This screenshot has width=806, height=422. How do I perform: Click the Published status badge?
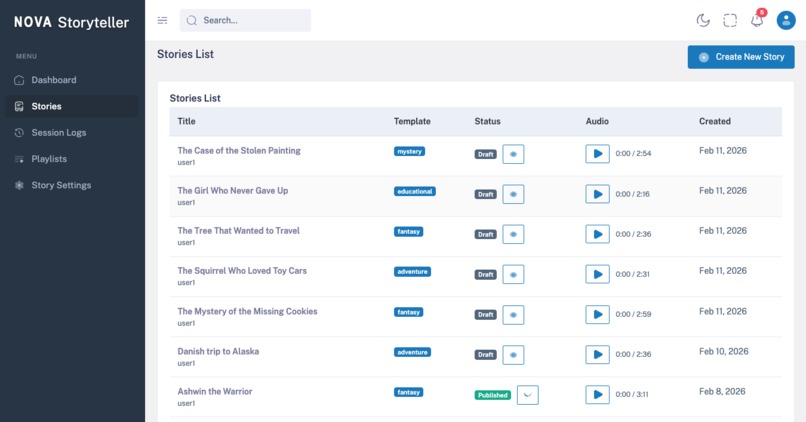(x=492, y=395)
